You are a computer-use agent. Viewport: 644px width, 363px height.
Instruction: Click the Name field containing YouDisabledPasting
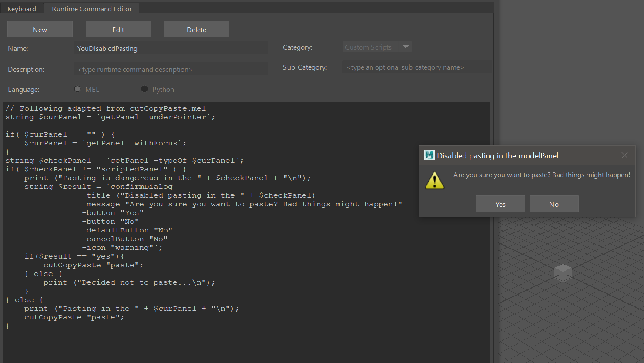click(171, 48)
